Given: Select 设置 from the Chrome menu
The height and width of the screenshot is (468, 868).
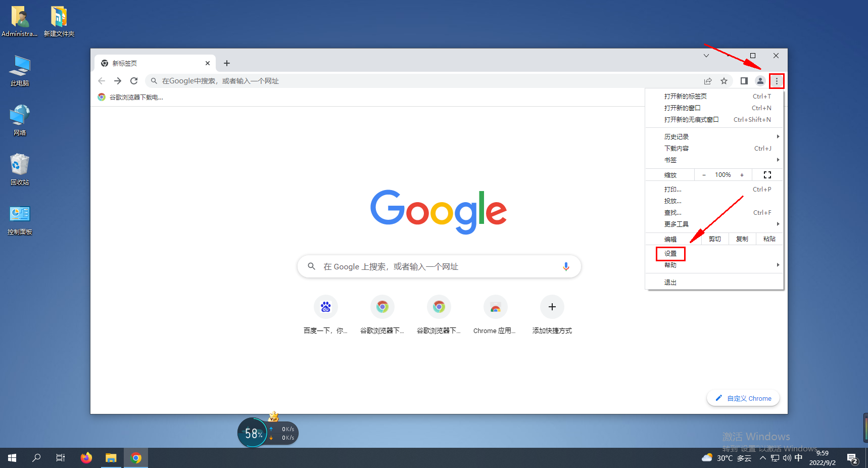Looking at the screenshot, I should pyautogui.click(x=670, y=253).
